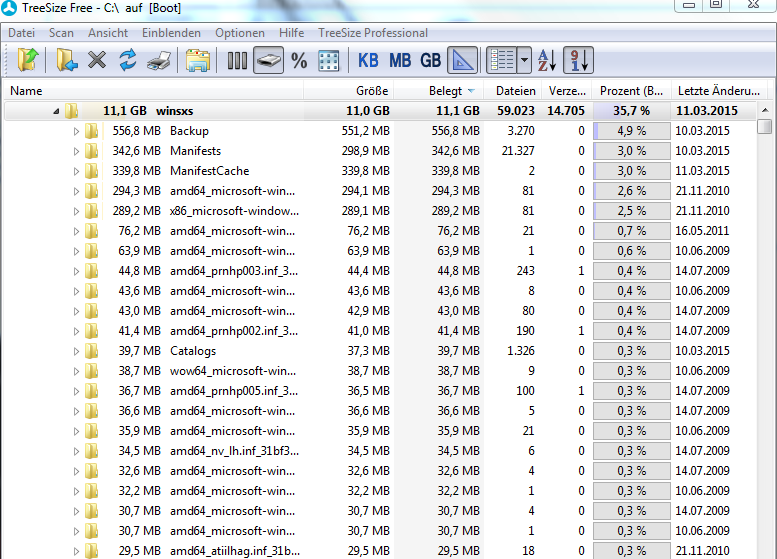Image resolution: width=777 pixels, height=559 pixels.
Task: Open the Scan menu
Action: tap(61, 33)
